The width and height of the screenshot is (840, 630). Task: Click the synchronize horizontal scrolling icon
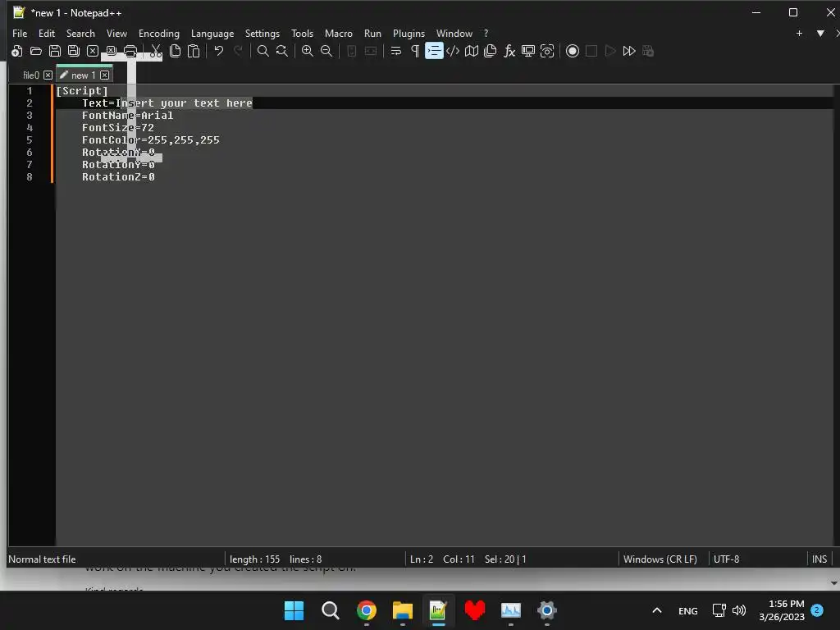pos(370,51)
